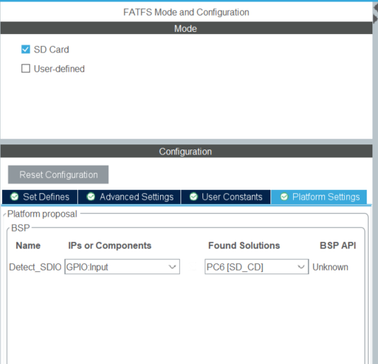378x364 pixels.
Task: Click the BSP group label
Action: point(20,228)
